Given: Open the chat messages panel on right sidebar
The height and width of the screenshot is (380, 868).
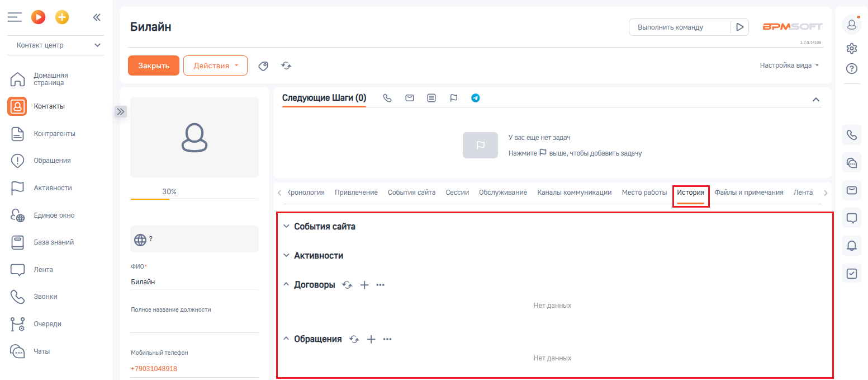Looking at the screenshot, I should tap(852, 163).
